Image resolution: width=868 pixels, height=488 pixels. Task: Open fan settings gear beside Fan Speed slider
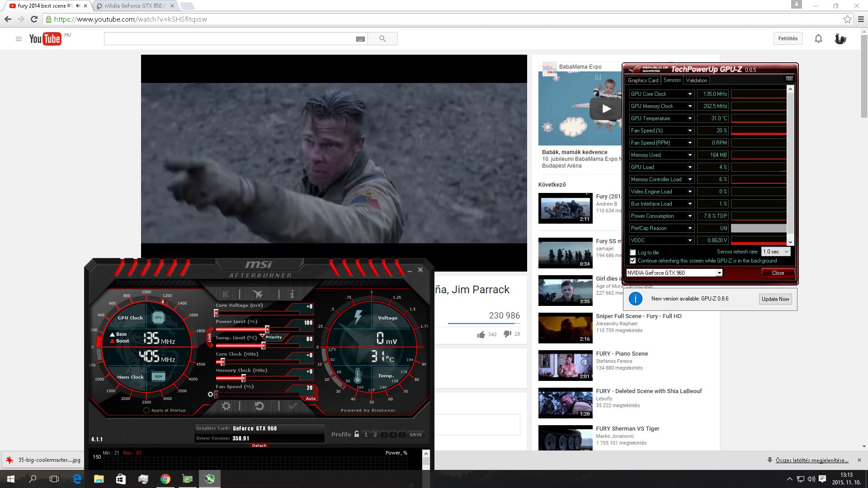210,394
